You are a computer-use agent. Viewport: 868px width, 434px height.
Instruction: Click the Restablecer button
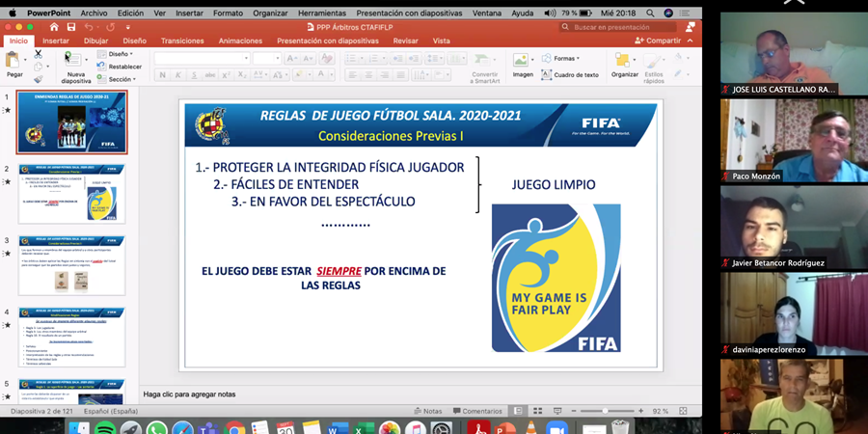tap(120, 67)
